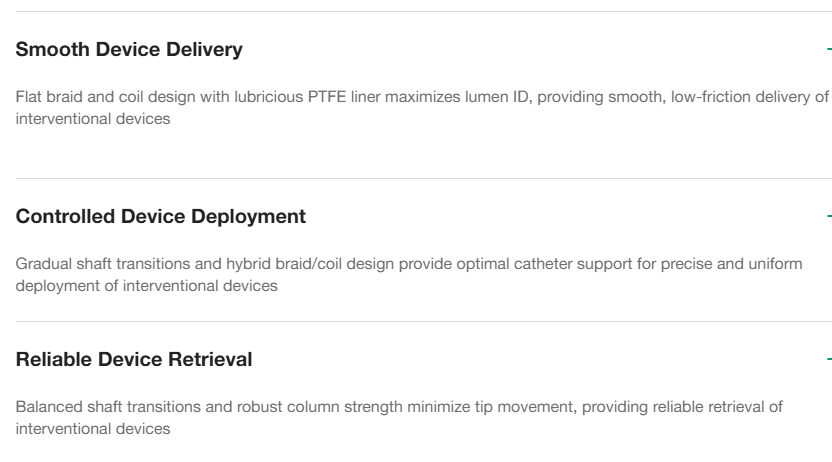Collapse the Controlled Device Deployment section
Viewport: 832px width, 462px height.
(162, 216)
